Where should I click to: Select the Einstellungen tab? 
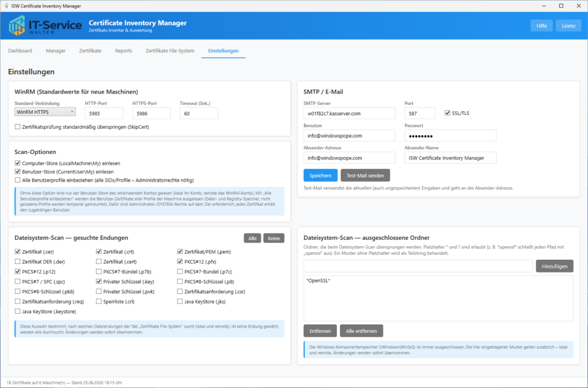coord(223,51)
